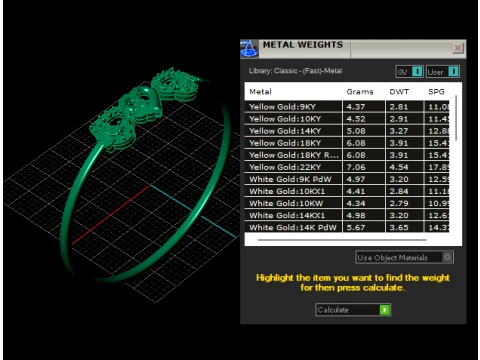Image resolution: width=480 pixels, height=360 pixels.
Task: Select the Yellow Gold:18KY R... row
Action: [347, 155]
